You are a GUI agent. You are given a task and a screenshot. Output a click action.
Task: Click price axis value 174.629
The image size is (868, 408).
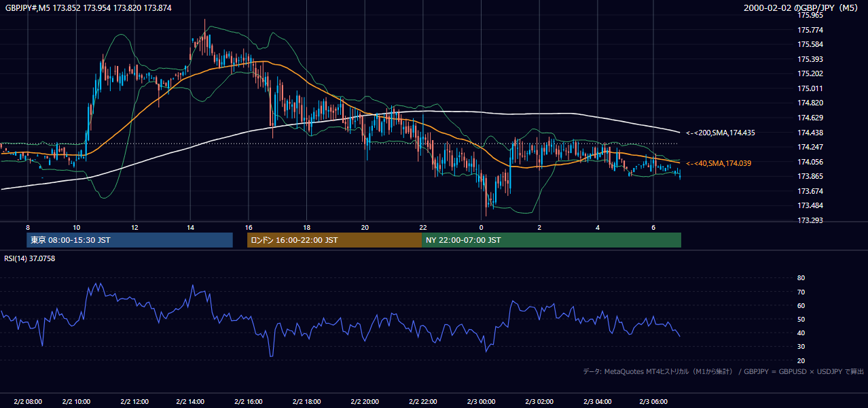coord(810,118)
